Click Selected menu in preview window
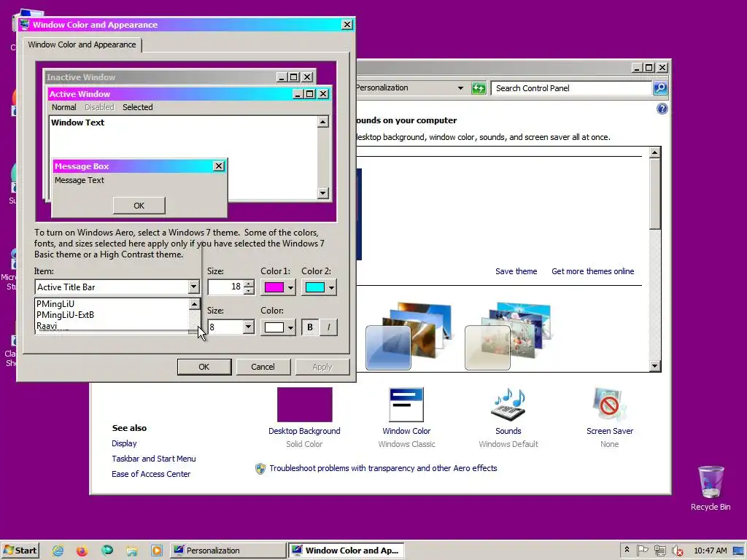Viewport: 747px width, 560px height. coord(138,107)
